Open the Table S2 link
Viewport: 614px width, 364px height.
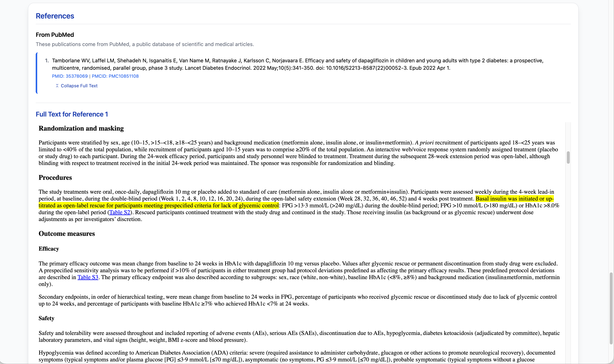pyautogui.click(x=120, y=212)
